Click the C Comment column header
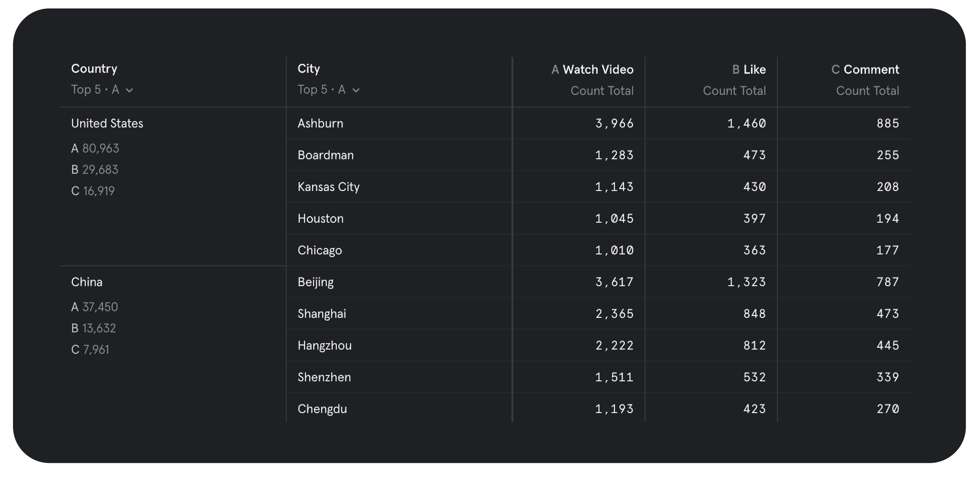Viewport: 980px width, 478px height. click(866, 69)
